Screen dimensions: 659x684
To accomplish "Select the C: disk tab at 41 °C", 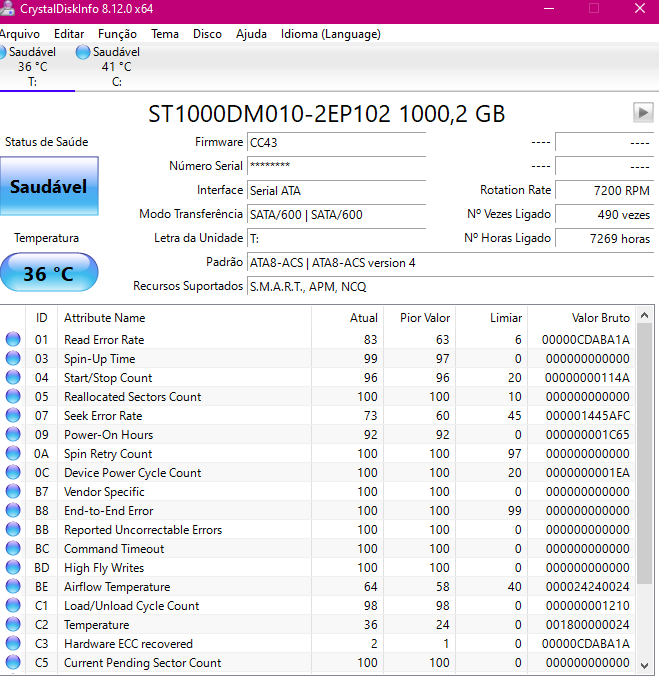I will [x=116, y=67].
